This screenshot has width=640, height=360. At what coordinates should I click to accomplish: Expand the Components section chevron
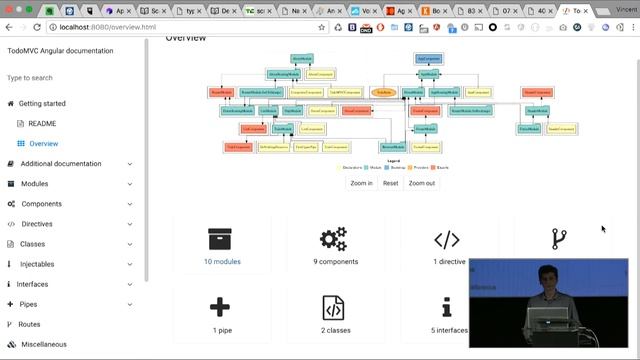pos(130,204)
